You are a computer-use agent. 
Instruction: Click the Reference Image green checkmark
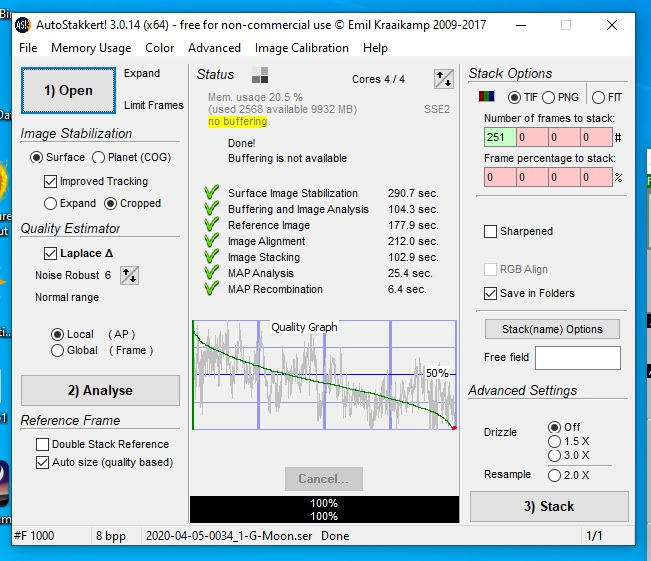pyautogui.click(x=211, y=225)
